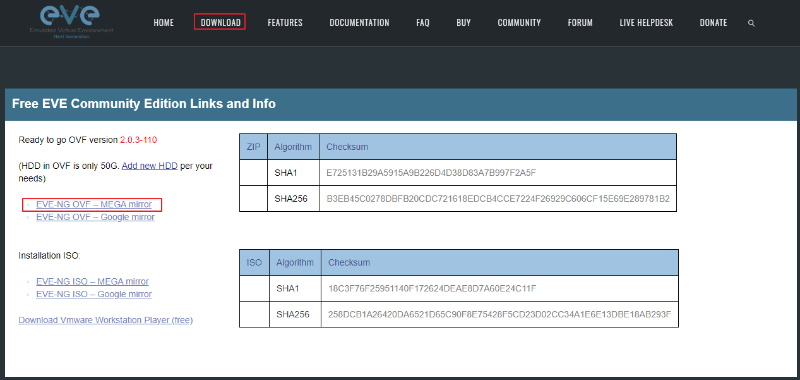Click the 'Installation ISO:' label
The height and width of the screenshot is (380, 800).
(49, 256)
